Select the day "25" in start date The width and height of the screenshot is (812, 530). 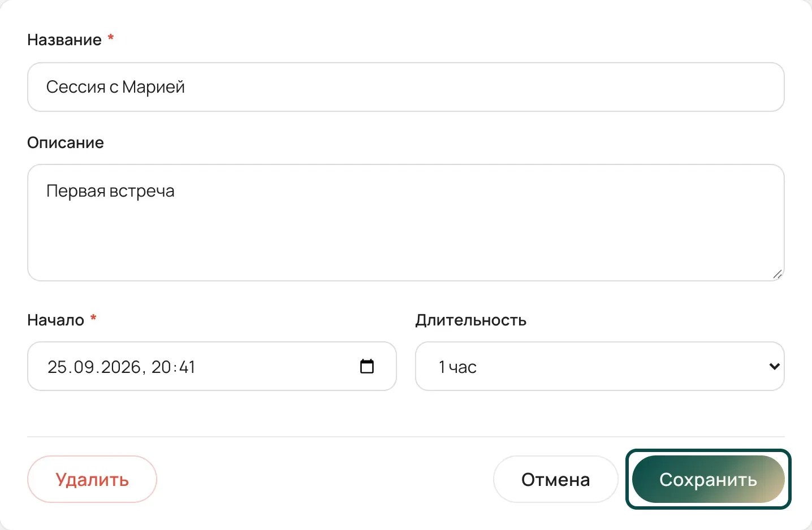pos(57,367)
